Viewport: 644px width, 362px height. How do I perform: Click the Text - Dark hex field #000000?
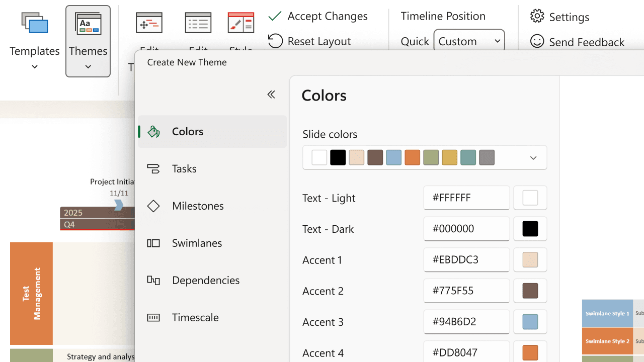[x=466, y=229]
